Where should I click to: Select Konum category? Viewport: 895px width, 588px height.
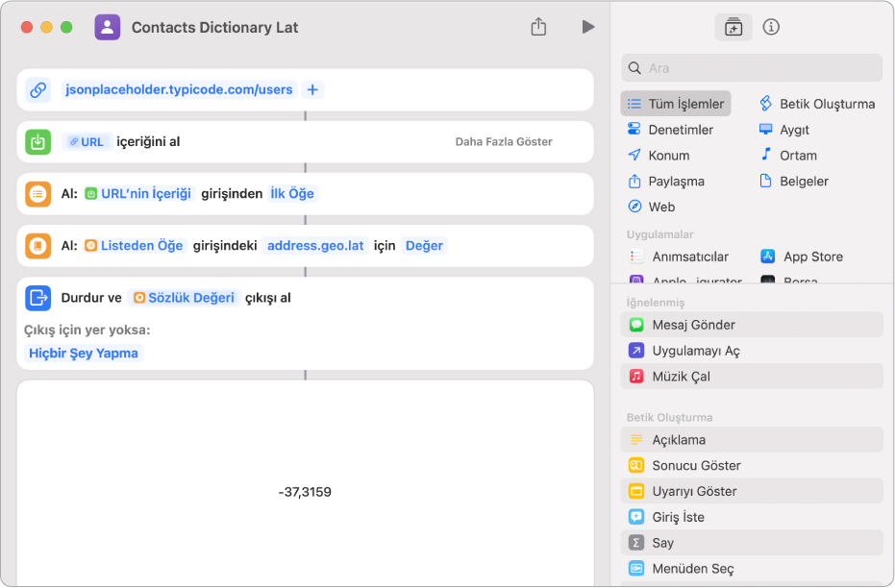[x=659, y=155]
